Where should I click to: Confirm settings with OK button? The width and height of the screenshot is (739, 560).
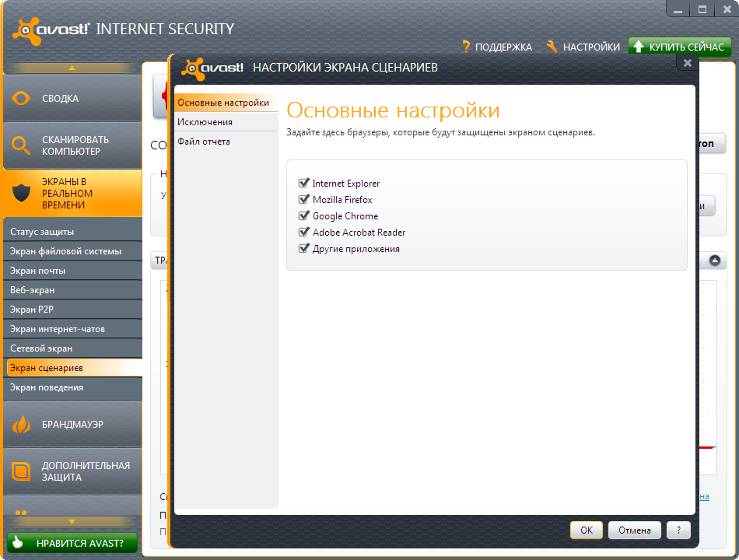(587, 530)
